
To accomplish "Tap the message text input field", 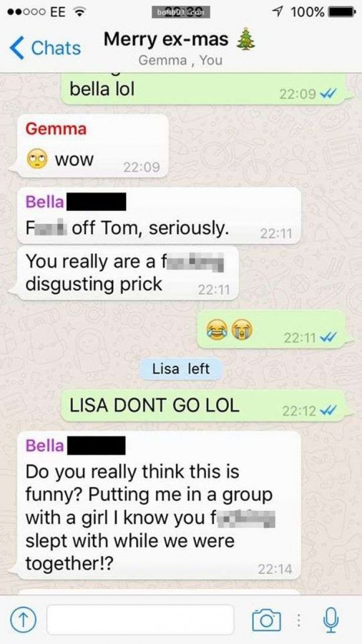I will (x=140, y=620).
